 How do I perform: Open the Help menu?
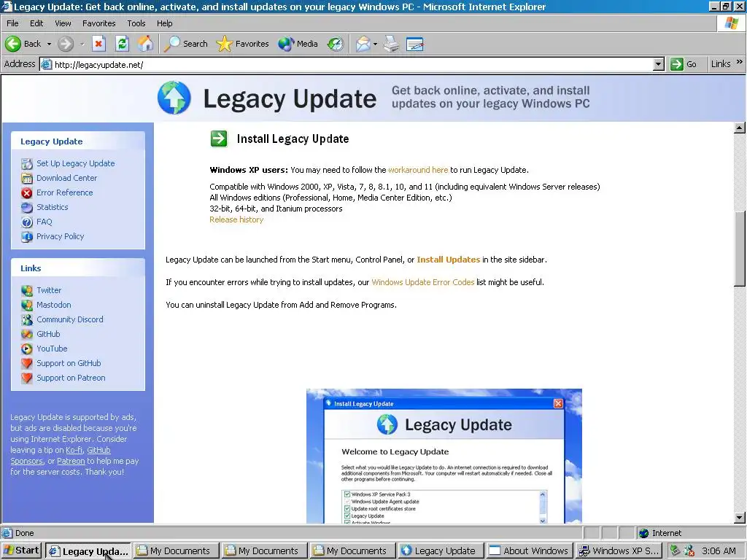coord(164,23)
